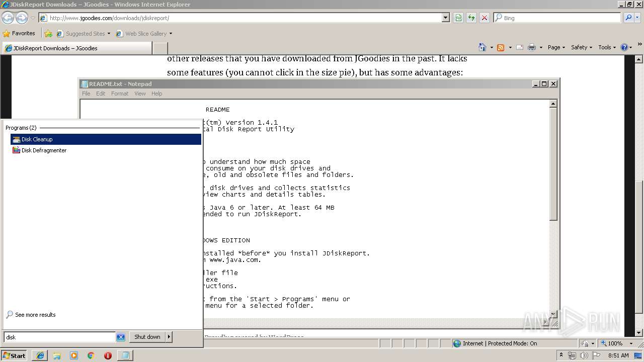
Task: Expand the Web Slice Gallery dropdown arrow
Action: pyautogui.click(x=171, y=34)
